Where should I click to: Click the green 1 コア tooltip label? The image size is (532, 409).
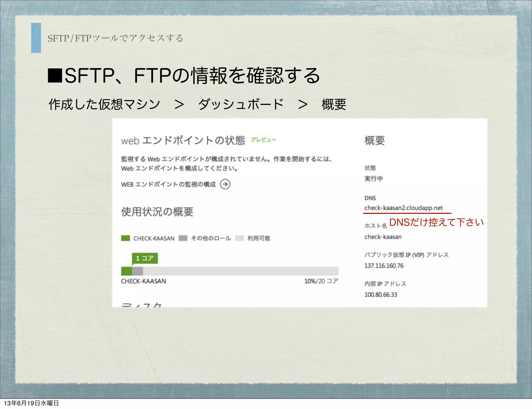(145, 258)
